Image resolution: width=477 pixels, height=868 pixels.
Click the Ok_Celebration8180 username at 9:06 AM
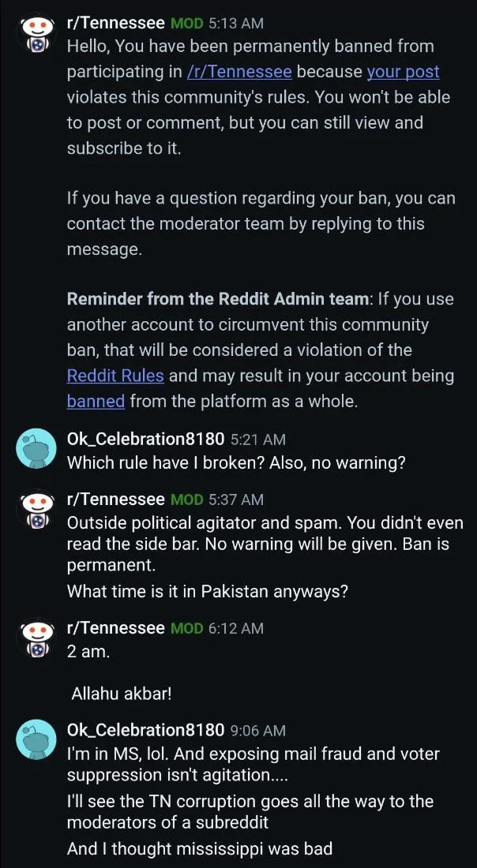(x=146, y=731)
